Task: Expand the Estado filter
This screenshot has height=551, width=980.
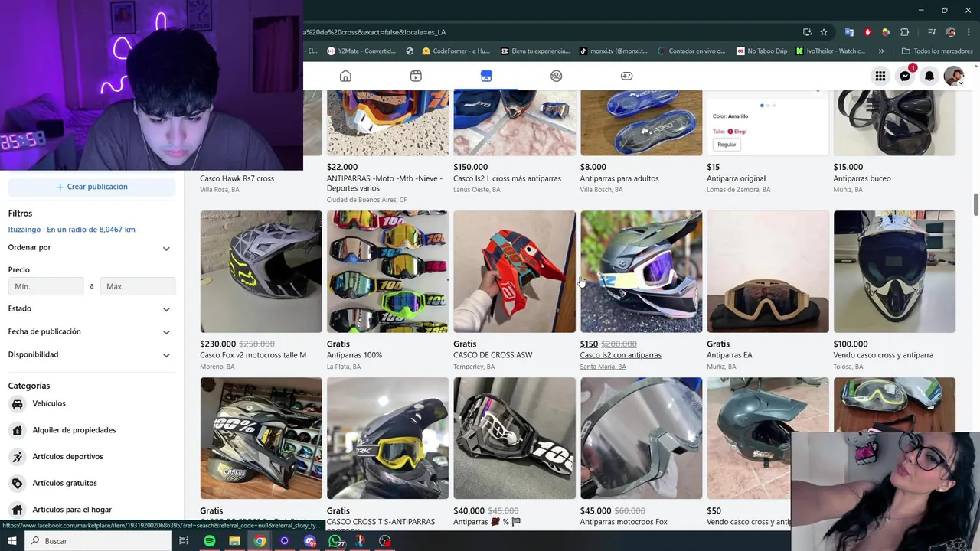Action: [92, 309]
